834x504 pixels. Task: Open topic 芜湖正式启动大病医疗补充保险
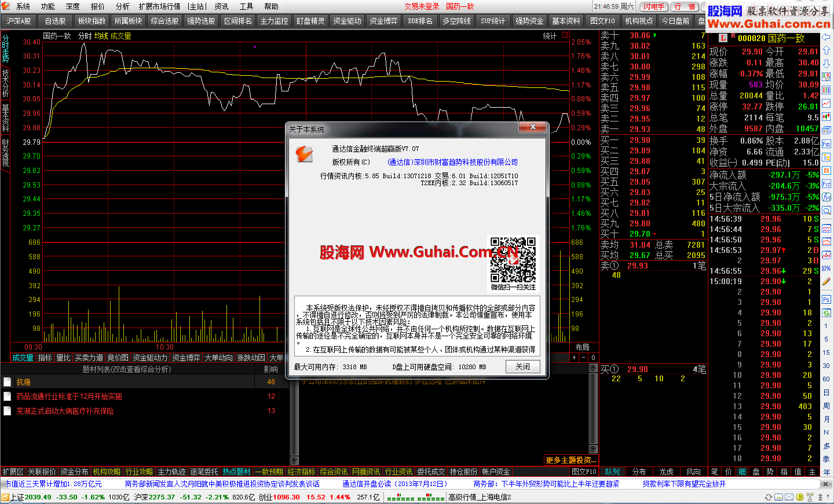(x=65, y=411)
